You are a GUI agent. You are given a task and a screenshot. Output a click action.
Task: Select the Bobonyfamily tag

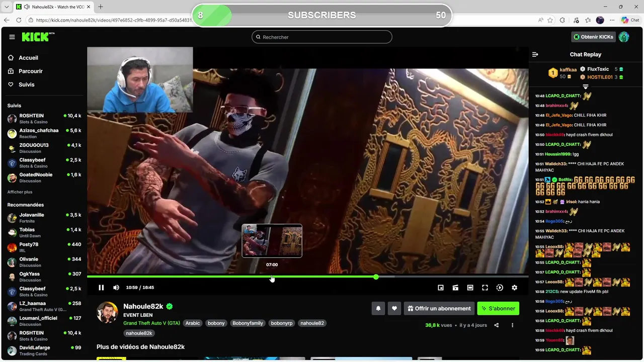(x=248, y=323)
